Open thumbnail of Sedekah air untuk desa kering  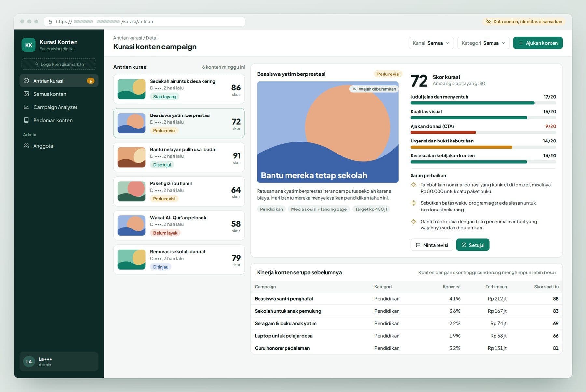[x=131, y=89]
